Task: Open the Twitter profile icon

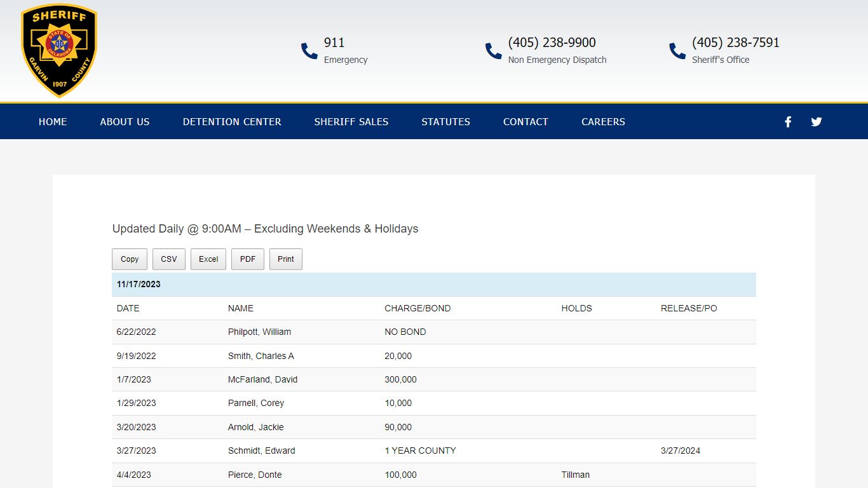Action: (x=817, y=122)
